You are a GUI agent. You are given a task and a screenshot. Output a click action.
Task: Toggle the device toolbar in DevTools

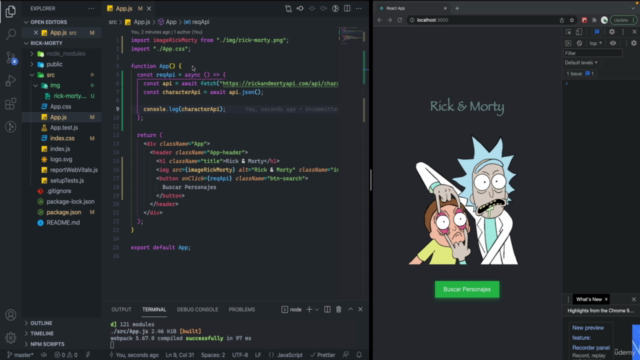click(579, 32)
